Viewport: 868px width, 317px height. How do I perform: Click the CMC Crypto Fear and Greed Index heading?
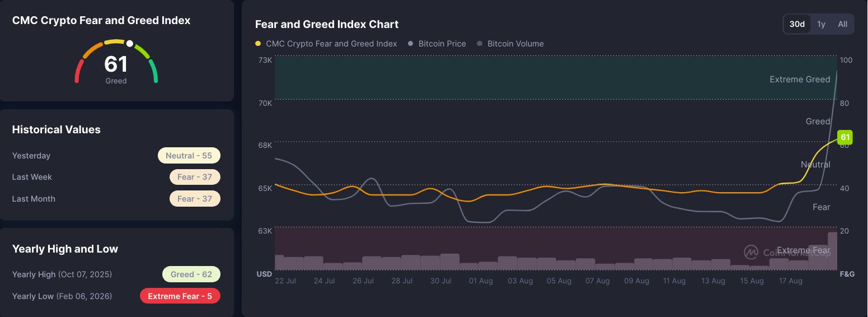101,20
